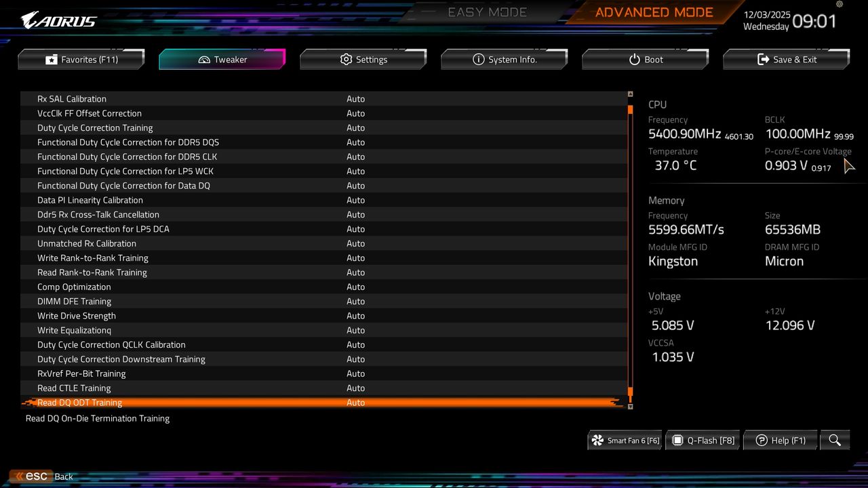Select the Tweaker tab

pyautogui.click(x=222, y=59)
